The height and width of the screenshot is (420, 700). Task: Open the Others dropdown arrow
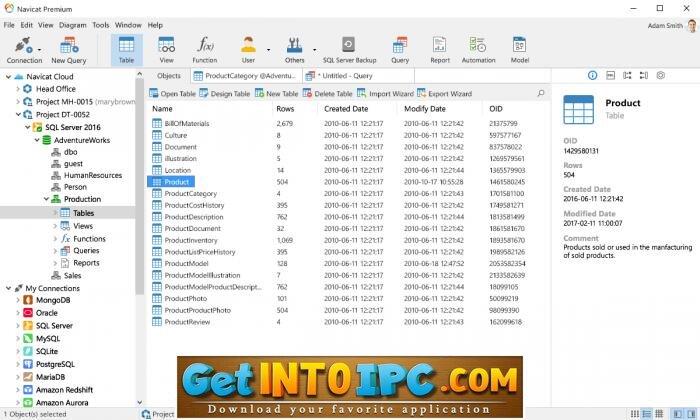[x=314, y=50]
